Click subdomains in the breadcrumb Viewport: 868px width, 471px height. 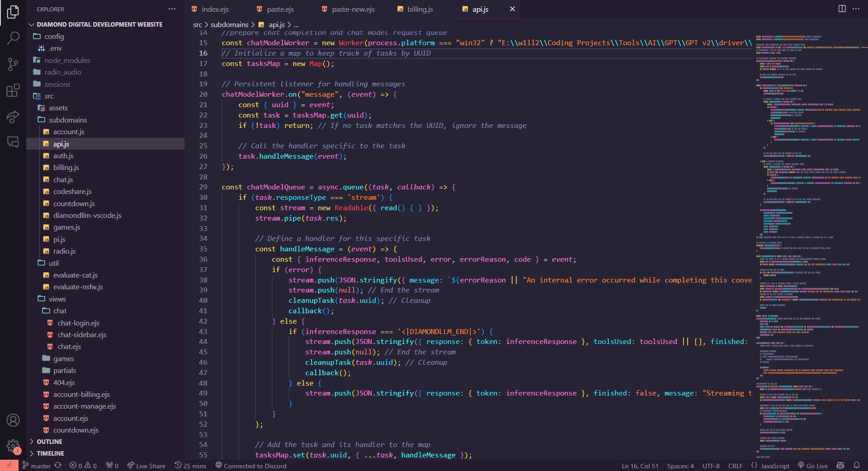coord(229,24)
